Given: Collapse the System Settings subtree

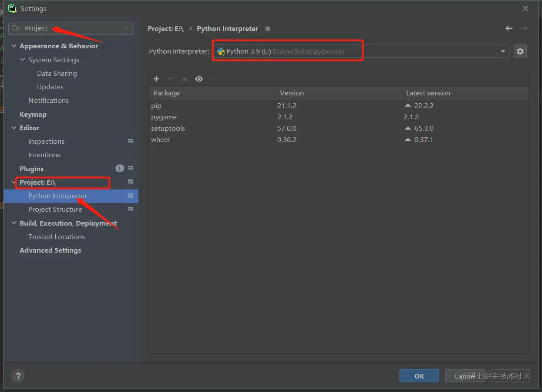Looking at the screenshot, I should pyautogui.click(x=23, y=60).
